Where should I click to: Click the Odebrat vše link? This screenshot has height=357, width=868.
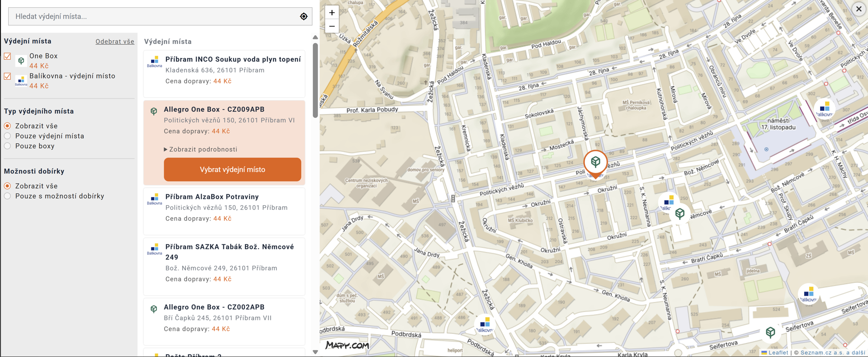(x=115, y=42)
